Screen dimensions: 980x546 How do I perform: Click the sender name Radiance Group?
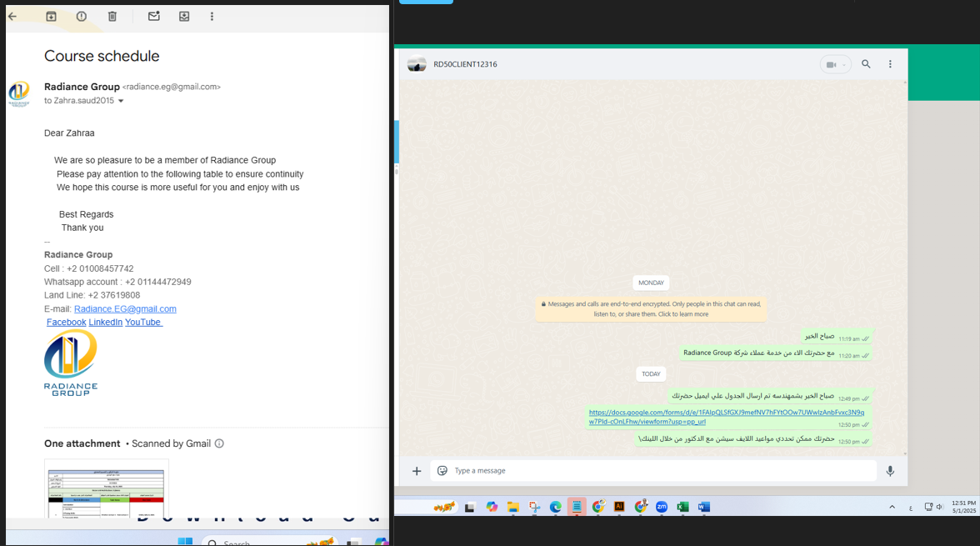click(x=82, y=87)
